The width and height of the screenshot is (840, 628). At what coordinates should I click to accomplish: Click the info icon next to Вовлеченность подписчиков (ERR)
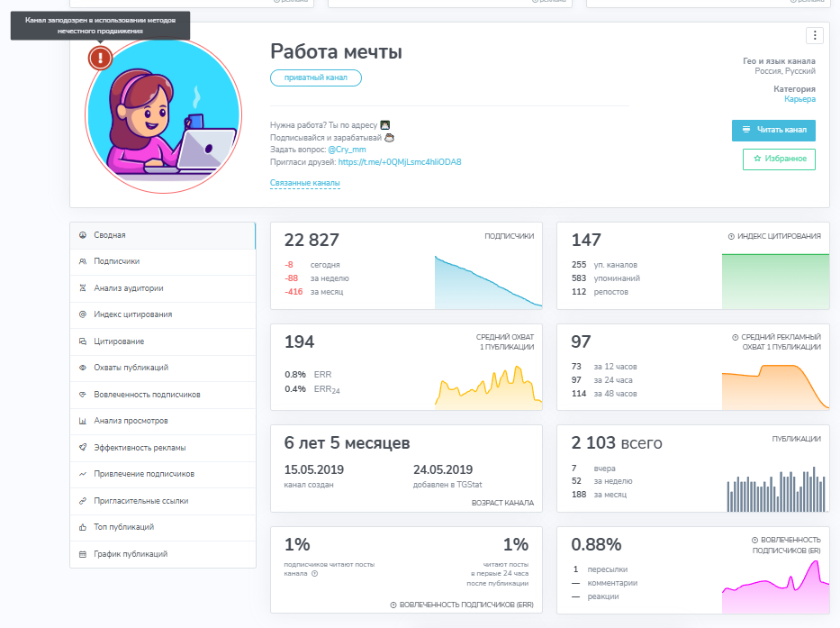click(x=393, y=604)
